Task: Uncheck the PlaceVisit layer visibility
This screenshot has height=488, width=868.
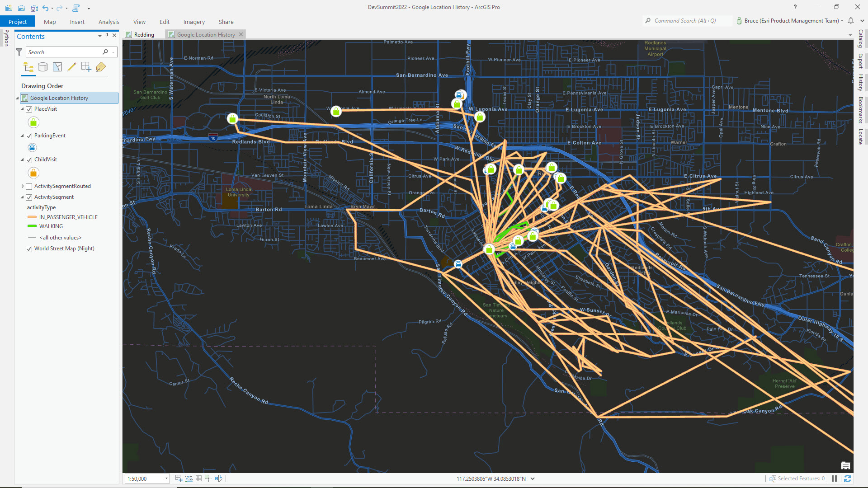Action: point(29,109)
